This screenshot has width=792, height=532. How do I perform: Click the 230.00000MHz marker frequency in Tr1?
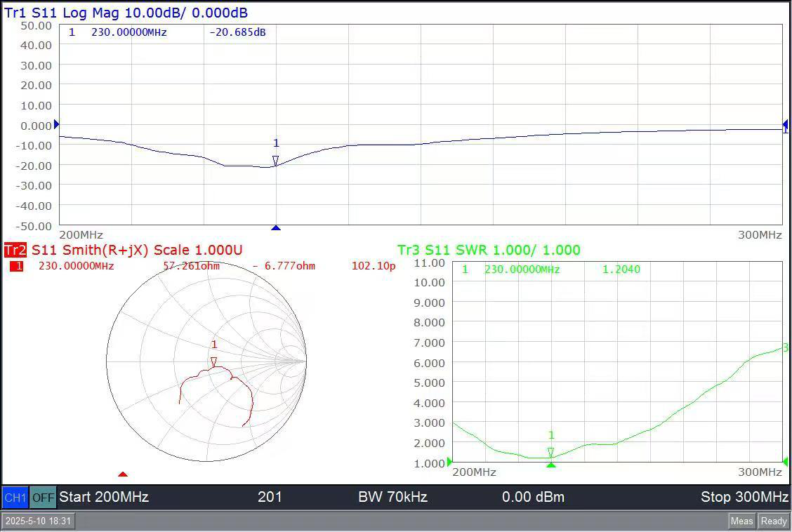(128, 32)
